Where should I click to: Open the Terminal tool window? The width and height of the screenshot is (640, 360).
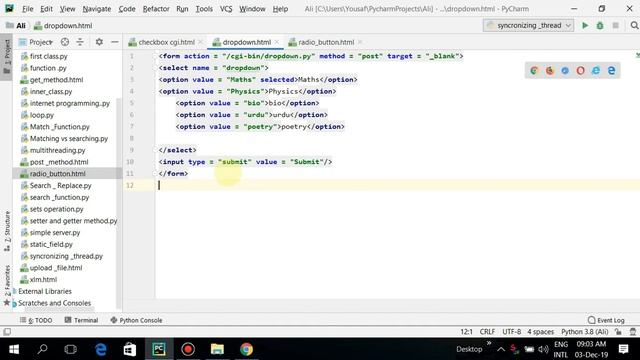click(81, 320)
